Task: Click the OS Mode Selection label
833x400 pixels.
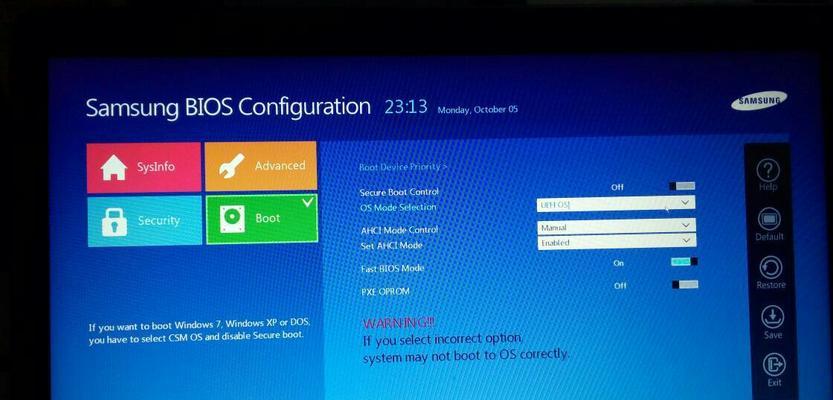Action: tap(398, 207)
